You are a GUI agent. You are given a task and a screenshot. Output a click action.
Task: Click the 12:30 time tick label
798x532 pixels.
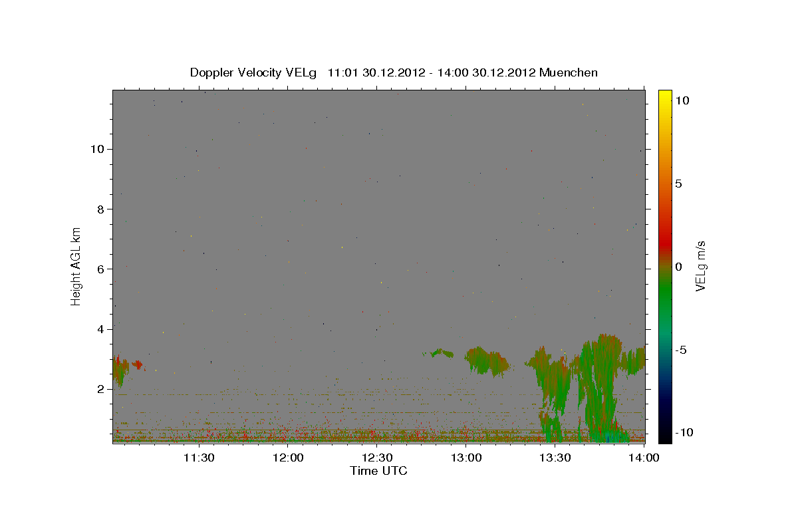(377, 458)
